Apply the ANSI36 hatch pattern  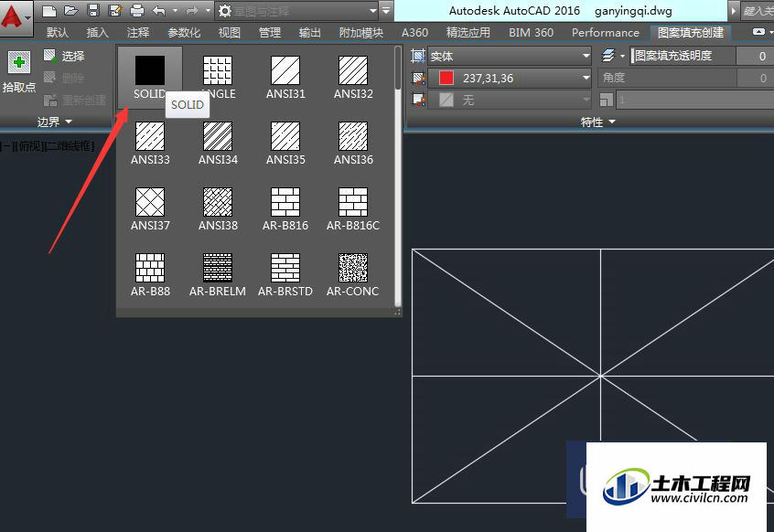(353, 143)
